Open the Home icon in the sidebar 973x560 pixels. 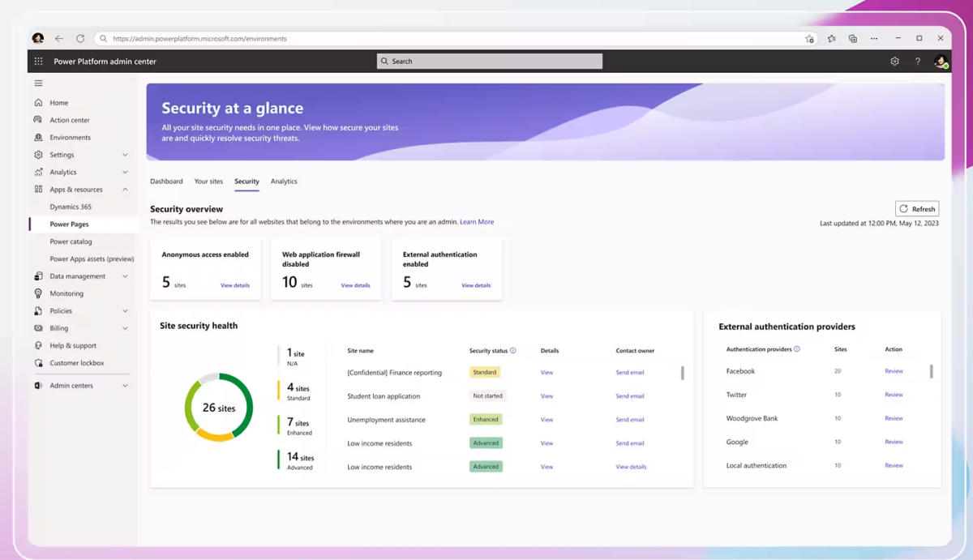tap(37, 102)
